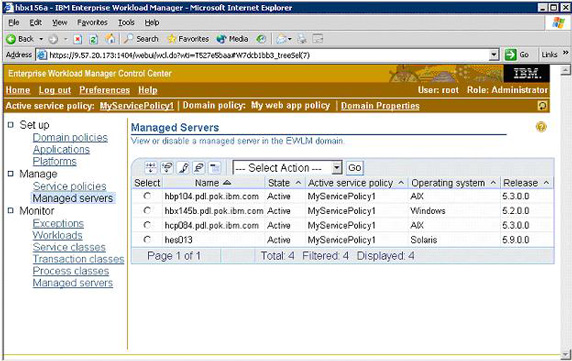Open the Search pane in browser toolbar
This screenshot has width=572, height=361.
(x=141, y=39)
